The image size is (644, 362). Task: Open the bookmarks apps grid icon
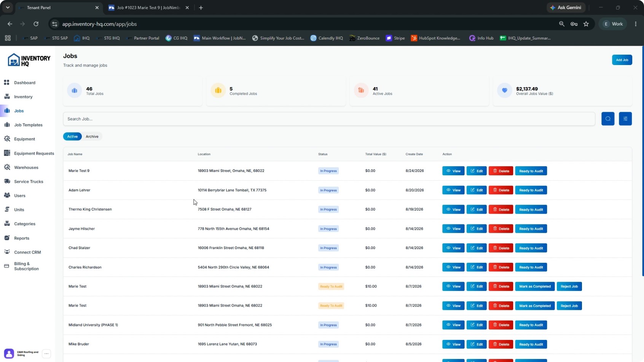pyautogui.click(x=8, y=38)
